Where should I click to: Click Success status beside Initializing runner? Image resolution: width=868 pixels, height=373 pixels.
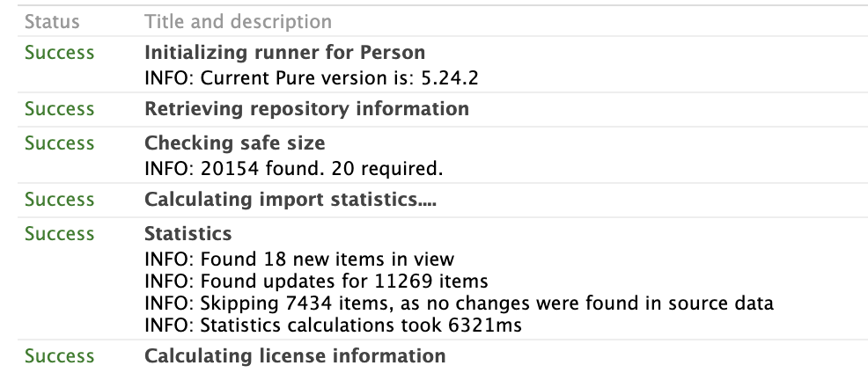pos(59,53)
